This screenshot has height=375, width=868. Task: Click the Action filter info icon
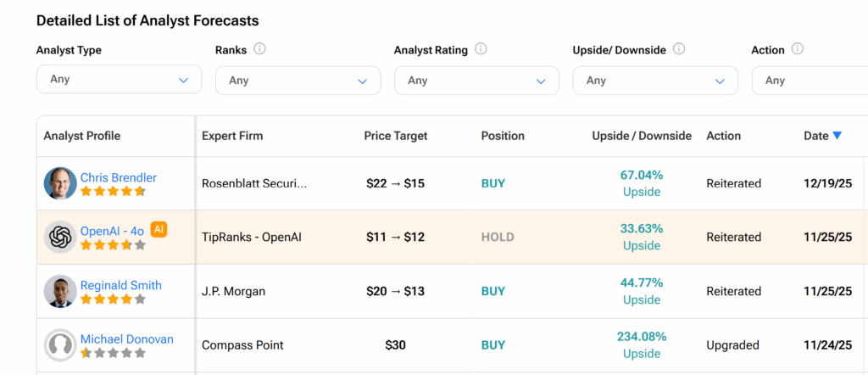tap(798, 49)
